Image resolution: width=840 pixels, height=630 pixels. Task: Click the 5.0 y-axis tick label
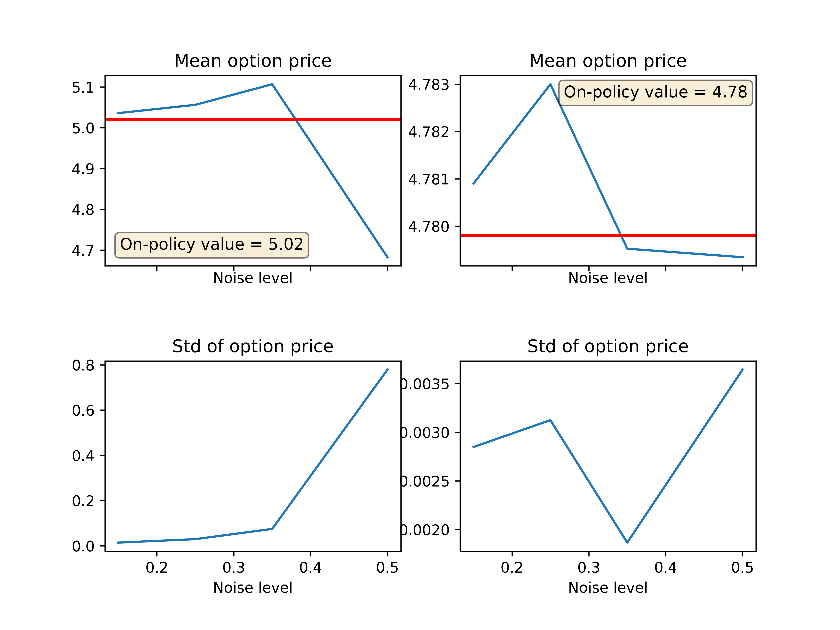83,128
